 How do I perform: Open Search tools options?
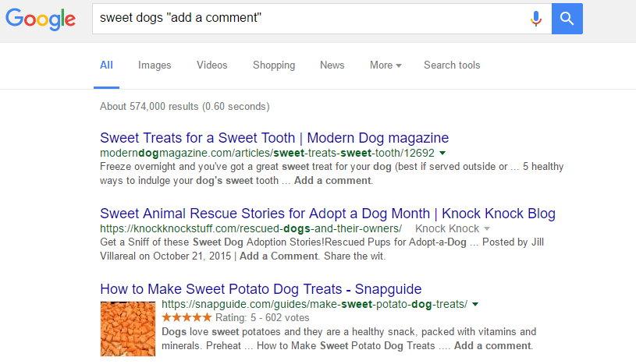(x=452, y=65)
